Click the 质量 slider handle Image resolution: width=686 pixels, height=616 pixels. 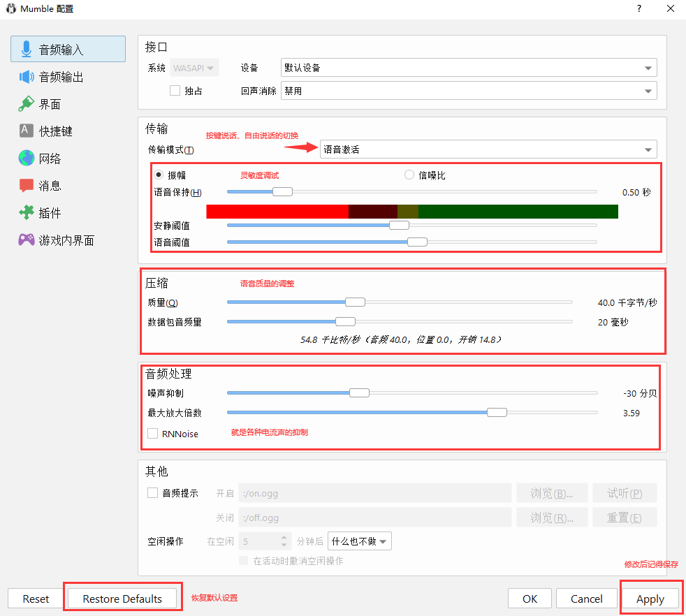coord(355,302)
